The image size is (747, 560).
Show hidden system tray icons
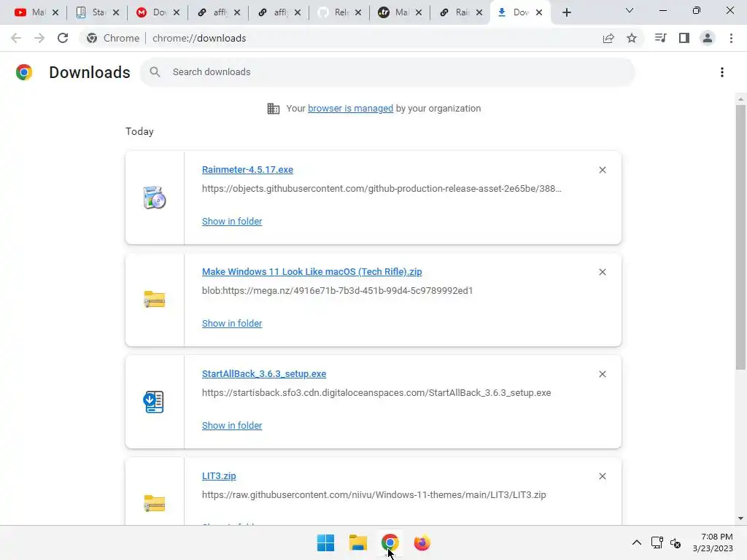click(636, 542)
